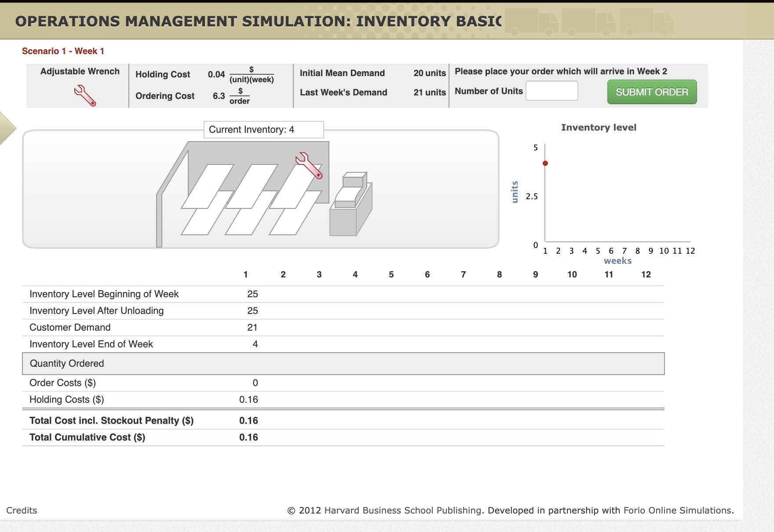Click the week 12 column header
The image size is (774, 532).
[x=646, y=274]
